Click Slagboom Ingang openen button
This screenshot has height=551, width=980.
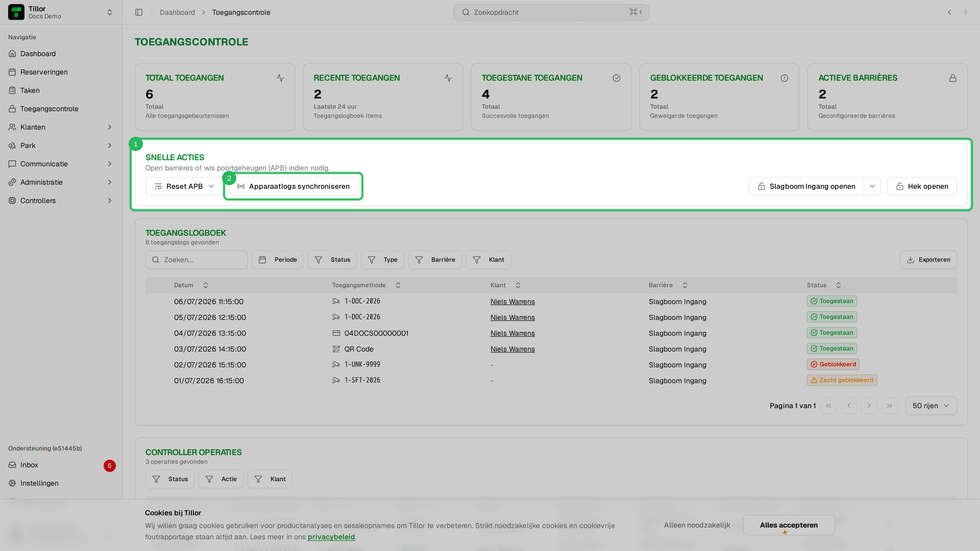[x=806, y=186]
